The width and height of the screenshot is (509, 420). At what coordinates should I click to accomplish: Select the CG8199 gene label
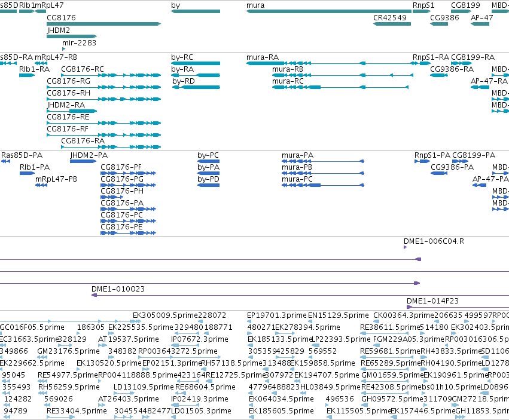[x=465, y=5]
